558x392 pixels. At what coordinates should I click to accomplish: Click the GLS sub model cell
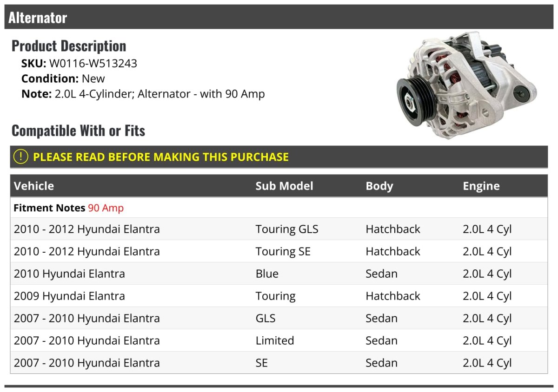click(265, 318)
